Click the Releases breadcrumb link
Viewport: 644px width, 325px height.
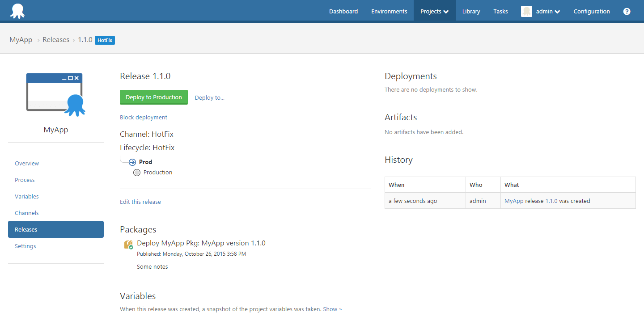(x=56, y=40)
